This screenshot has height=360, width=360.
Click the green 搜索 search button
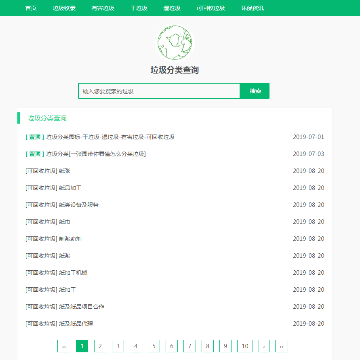255,91
